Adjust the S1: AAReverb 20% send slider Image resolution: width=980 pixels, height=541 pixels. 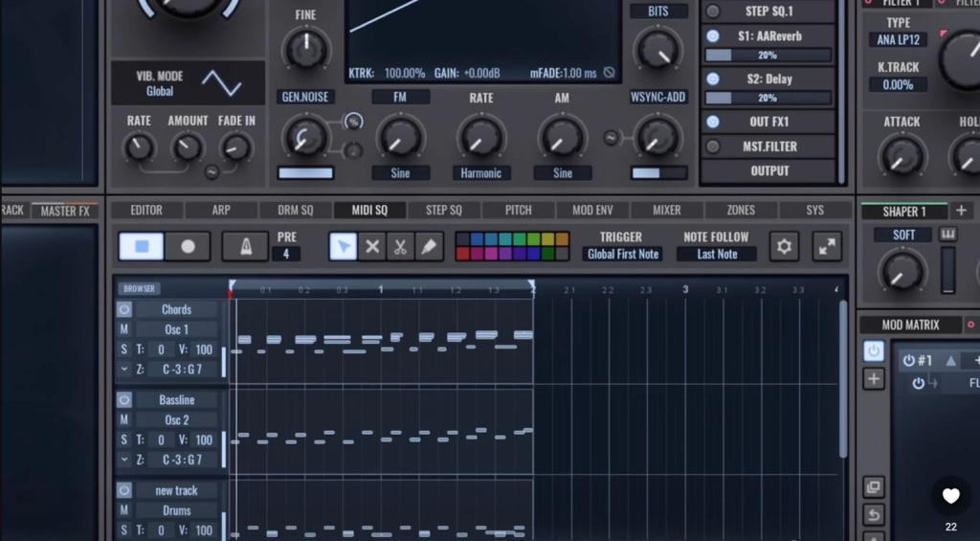768,55
